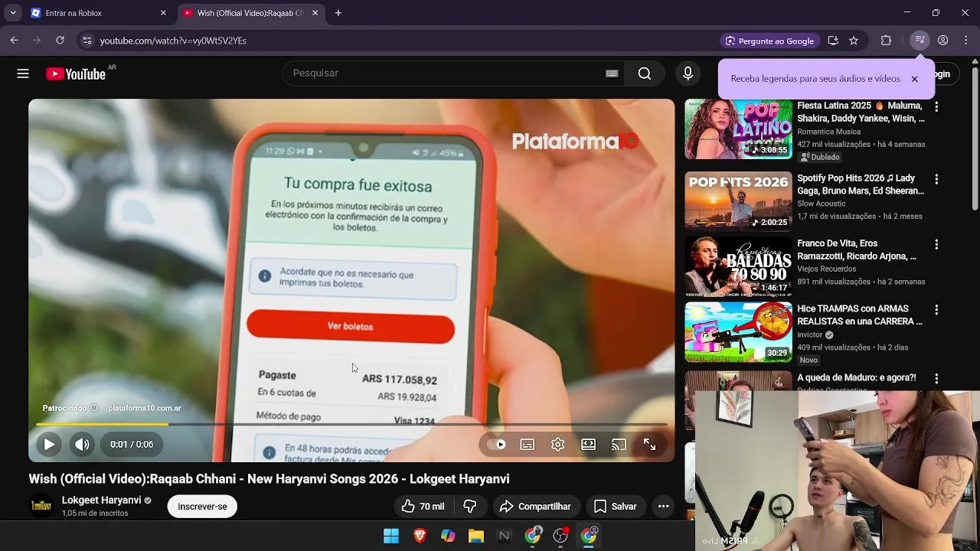Like the video (70 mil)
The image size is (980, 551).
point(423,507)
